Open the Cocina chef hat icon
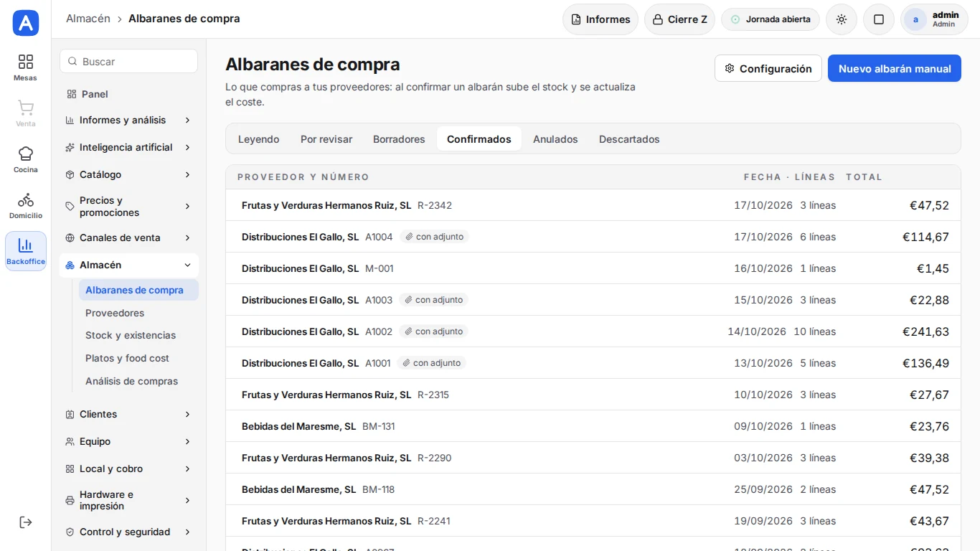Viewport: 980px width, 551px height. click(26, 159)
